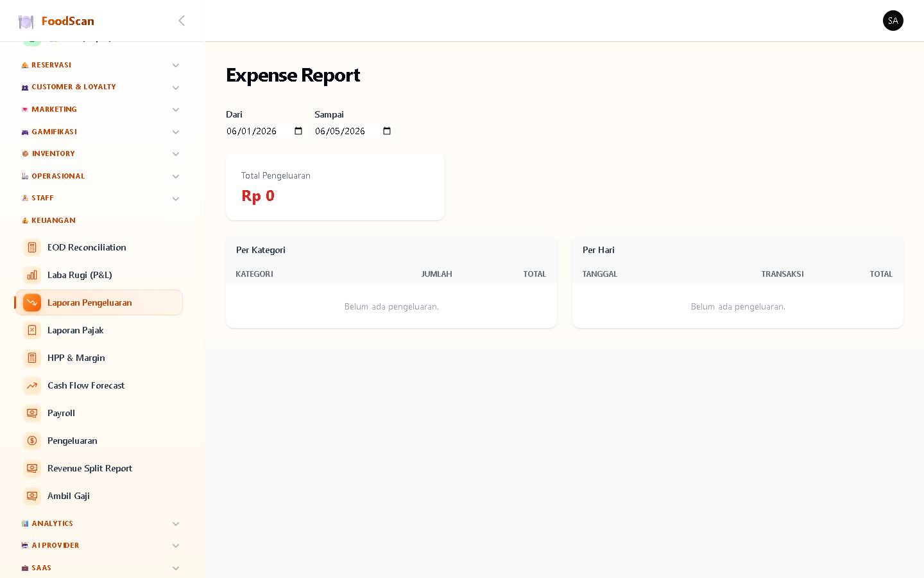
Task: Click the Laporan Pengeluaran trend-down icon
Action: [x=32, y=302]
